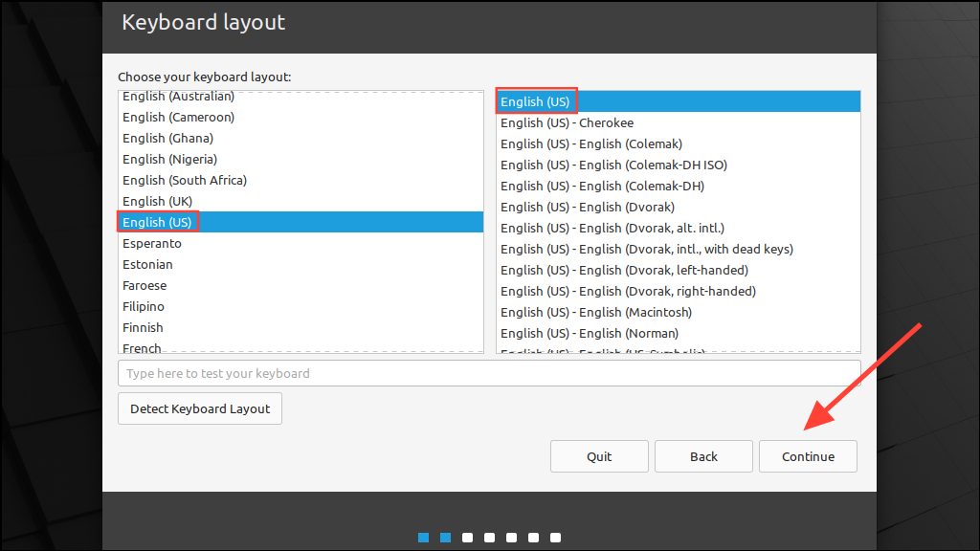Image resolution: width=980 pixels, height=551 pixels.
Task: Click the Continue button
Action: click(807, 456)
